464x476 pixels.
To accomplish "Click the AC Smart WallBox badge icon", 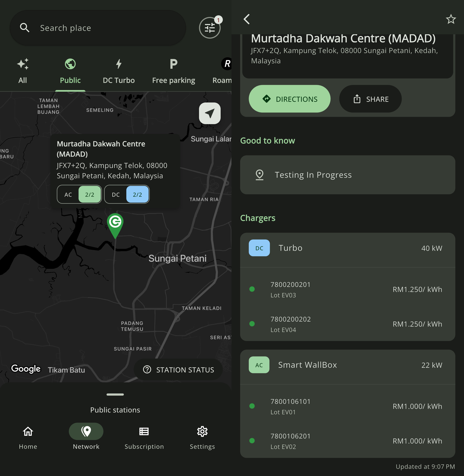I will pos(259,365).
